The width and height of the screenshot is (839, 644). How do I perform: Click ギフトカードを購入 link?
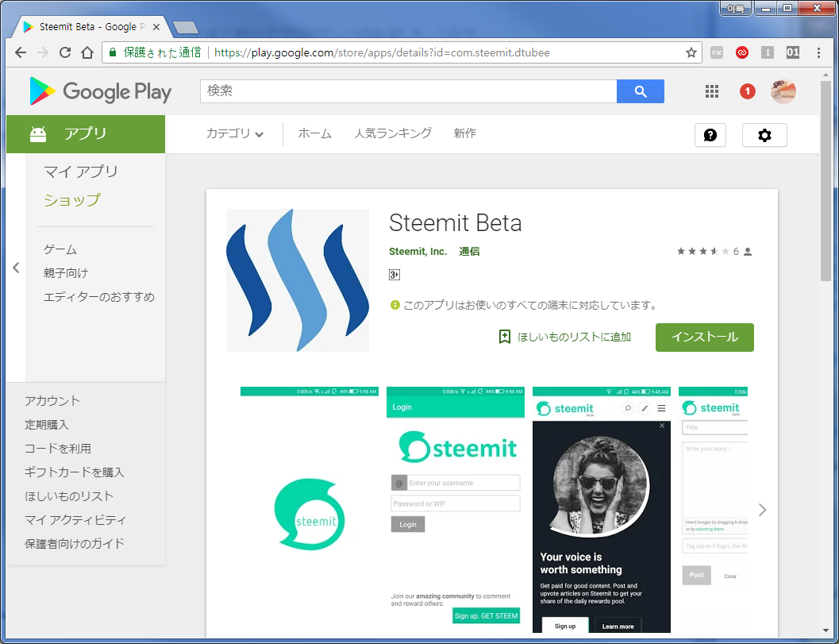75,472
